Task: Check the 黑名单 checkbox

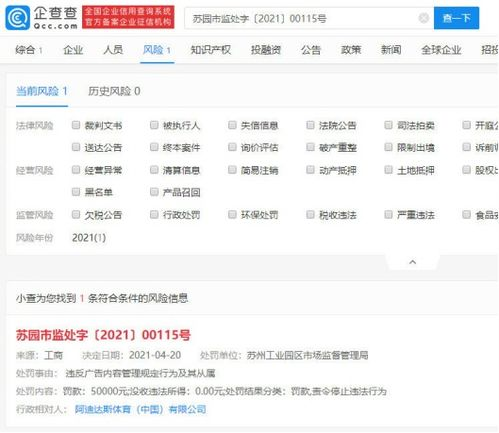Action: pyautogui.click(x=76, y=192)
